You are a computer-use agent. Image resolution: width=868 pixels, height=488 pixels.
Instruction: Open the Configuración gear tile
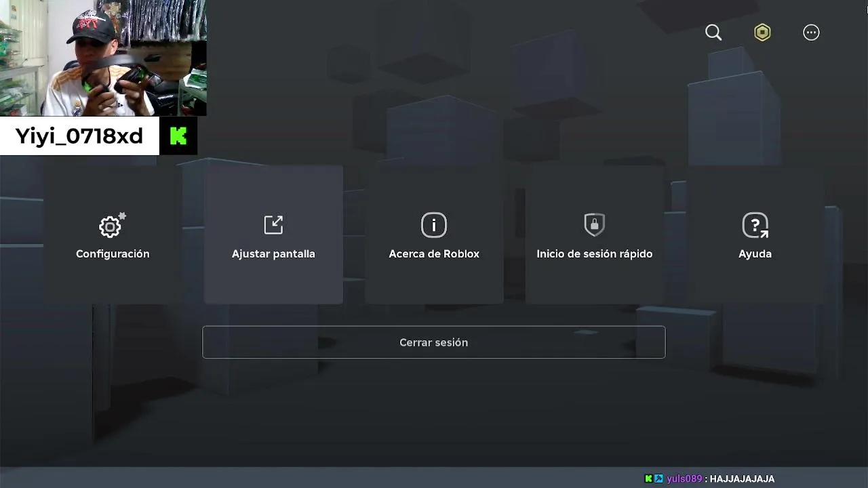point(113,235)
